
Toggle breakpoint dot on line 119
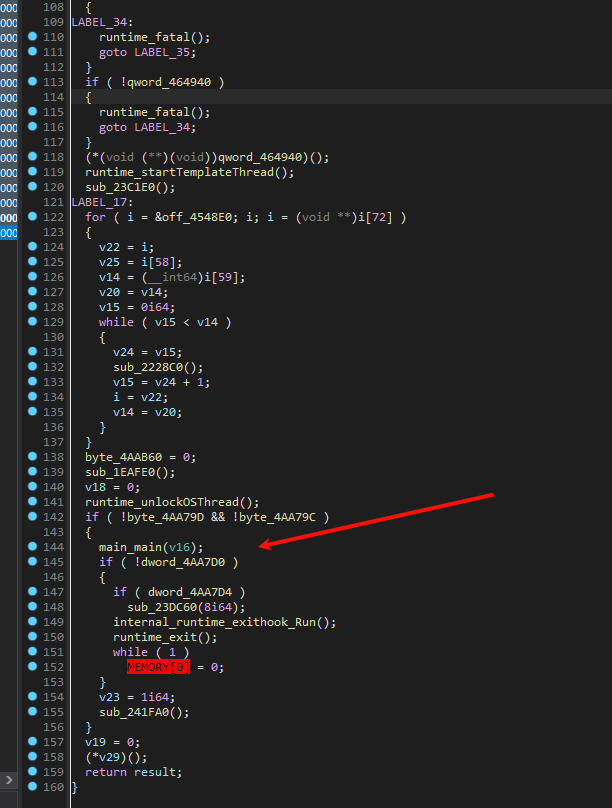click(32, 171)
